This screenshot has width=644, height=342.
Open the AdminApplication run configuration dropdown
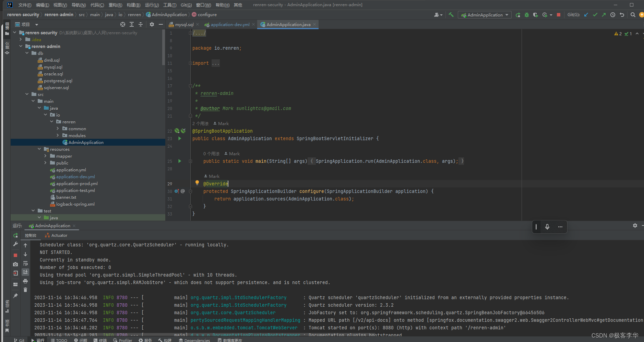point(485,15)
